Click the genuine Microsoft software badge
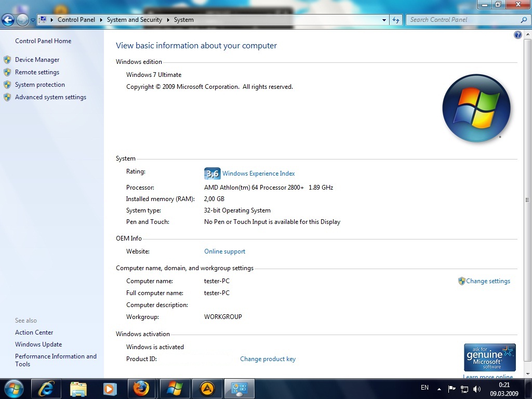 pos(490,357)
